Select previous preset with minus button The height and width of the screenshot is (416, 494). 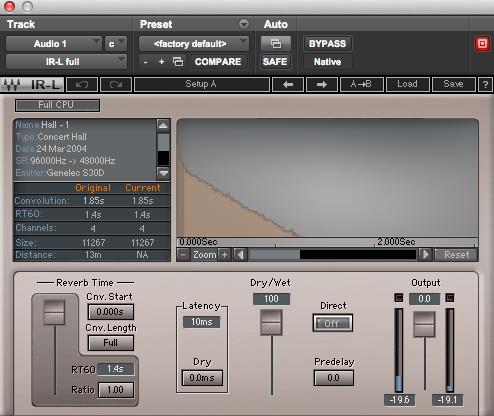(x=146, y=62)
